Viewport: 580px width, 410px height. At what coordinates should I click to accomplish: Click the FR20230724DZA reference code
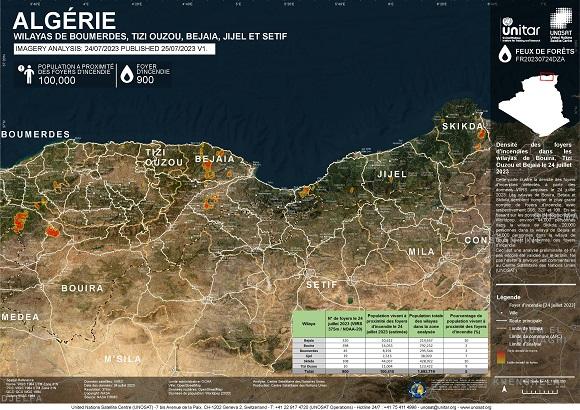click(540, 59)
